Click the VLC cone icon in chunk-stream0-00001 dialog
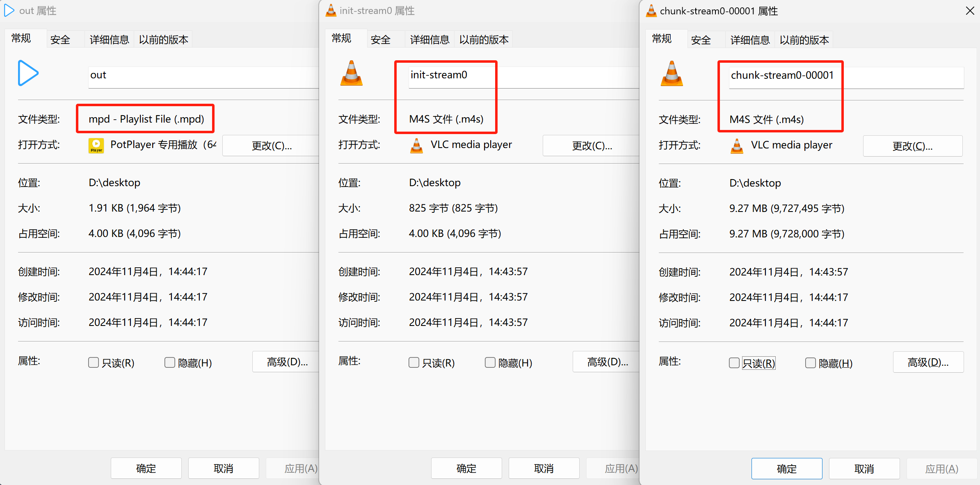 [672, 74]
